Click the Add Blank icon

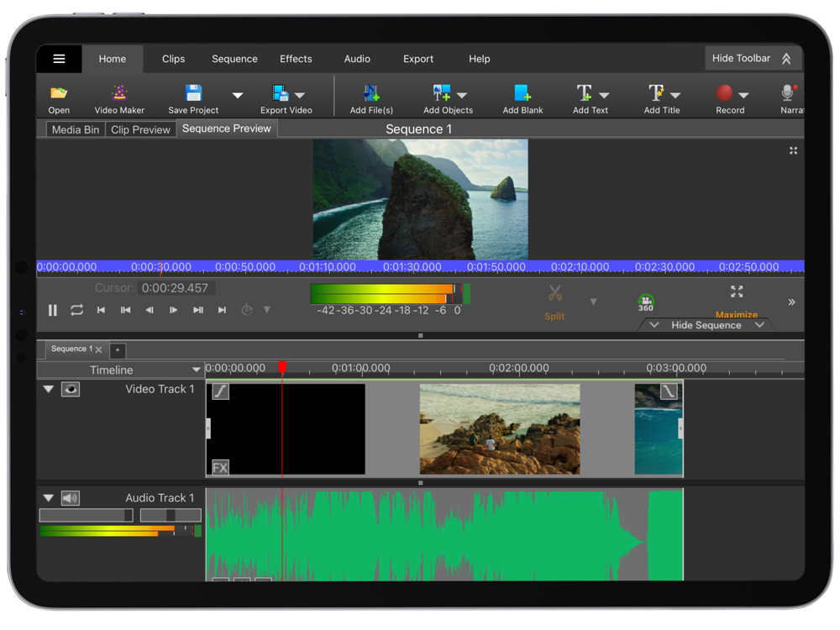pyautogui.click(x=522, y=93)
